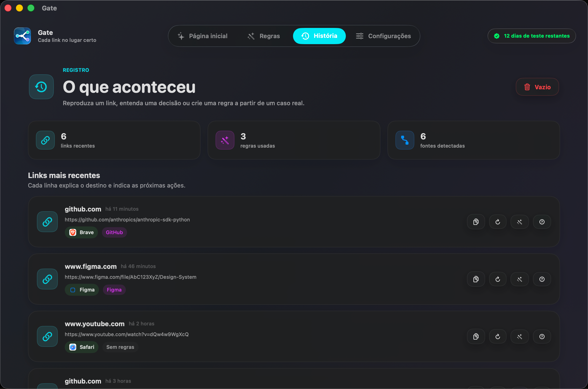Replay the www.figma.com link
The height and width of the screenshot is (389, 588).
pos(498,279)
